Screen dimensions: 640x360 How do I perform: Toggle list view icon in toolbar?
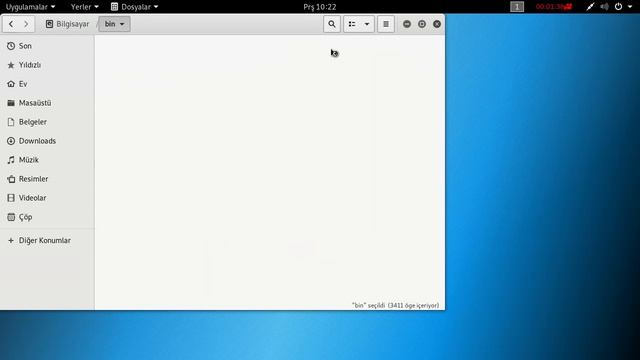click(352, 24)
